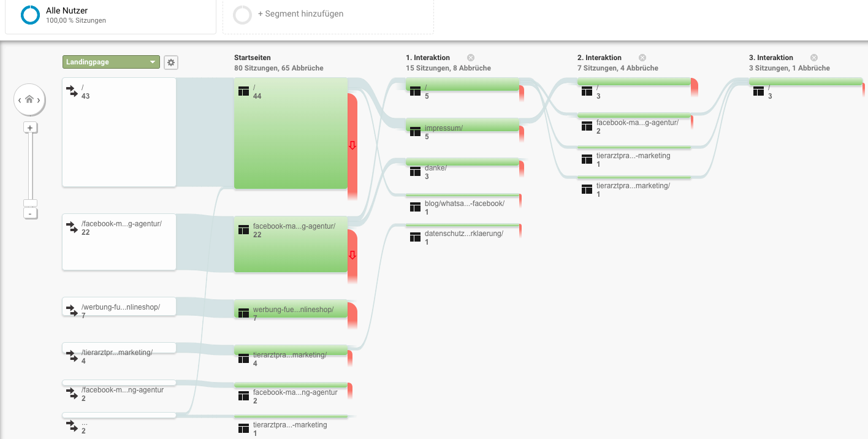
Task: Select the Alle Nutzer segment
Action: coord(66,15)
